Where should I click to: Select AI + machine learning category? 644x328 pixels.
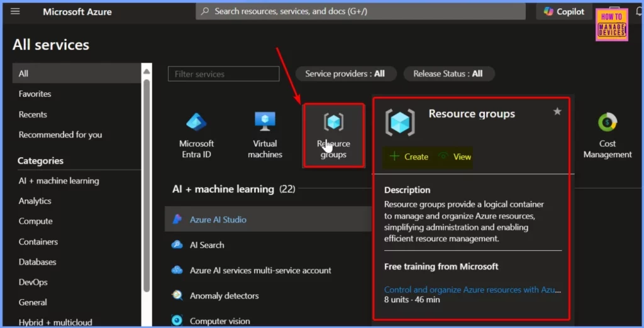[58, 180]
